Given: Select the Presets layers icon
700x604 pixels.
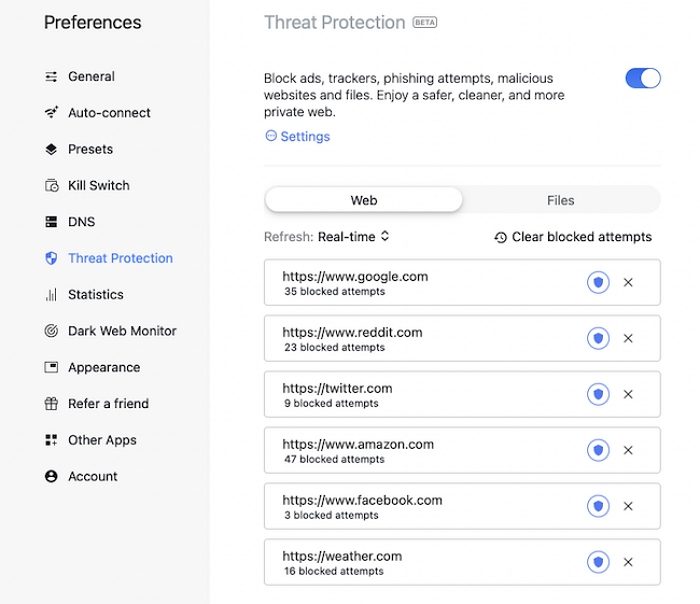Looking at the screenshot, I should (51, 149).
